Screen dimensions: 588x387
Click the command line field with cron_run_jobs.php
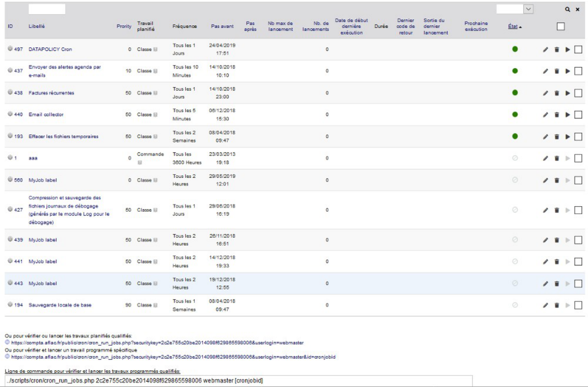(x=239, y=381)
